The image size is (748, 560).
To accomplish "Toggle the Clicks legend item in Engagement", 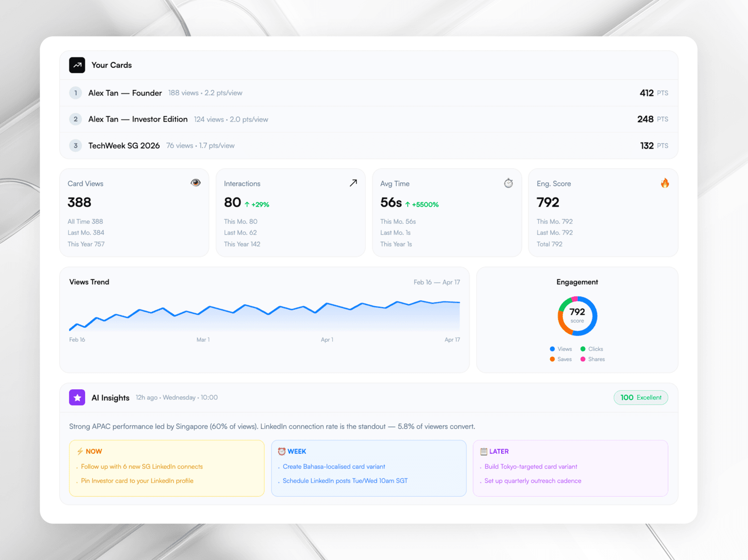I will click(592, 349).
